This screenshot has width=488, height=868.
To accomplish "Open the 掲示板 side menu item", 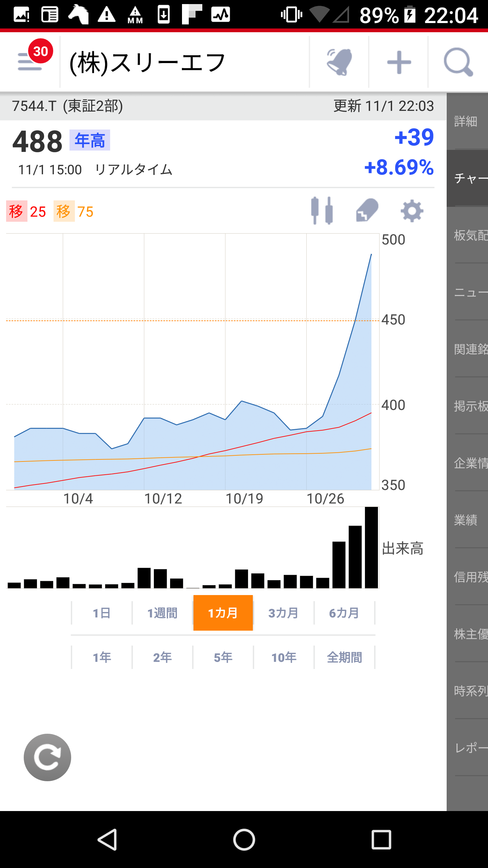I will coord(467,406).
